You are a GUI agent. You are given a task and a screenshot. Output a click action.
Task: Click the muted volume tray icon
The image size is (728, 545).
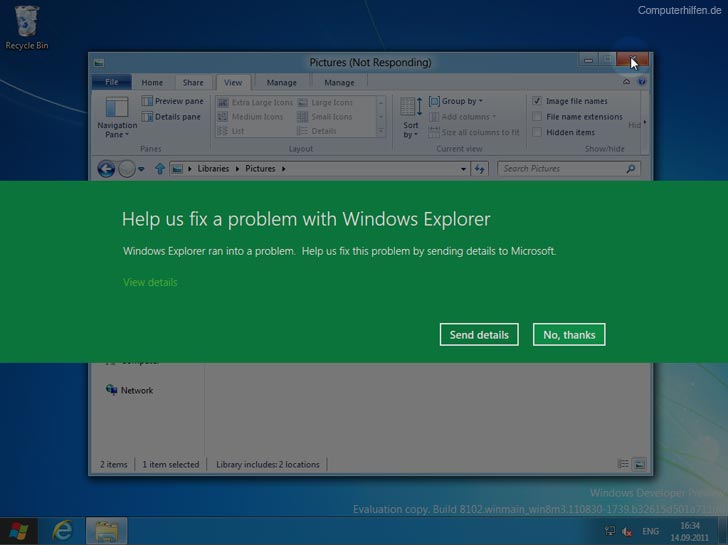(627, 532)
